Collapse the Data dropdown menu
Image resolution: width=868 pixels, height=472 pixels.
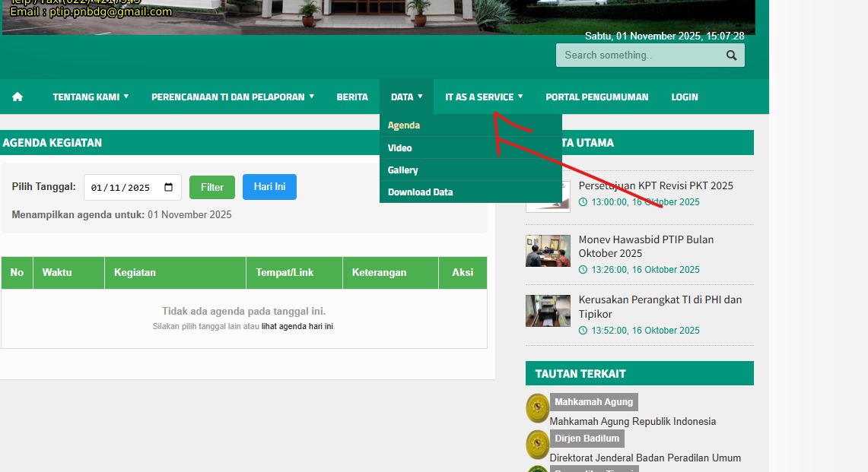(406, 97)
